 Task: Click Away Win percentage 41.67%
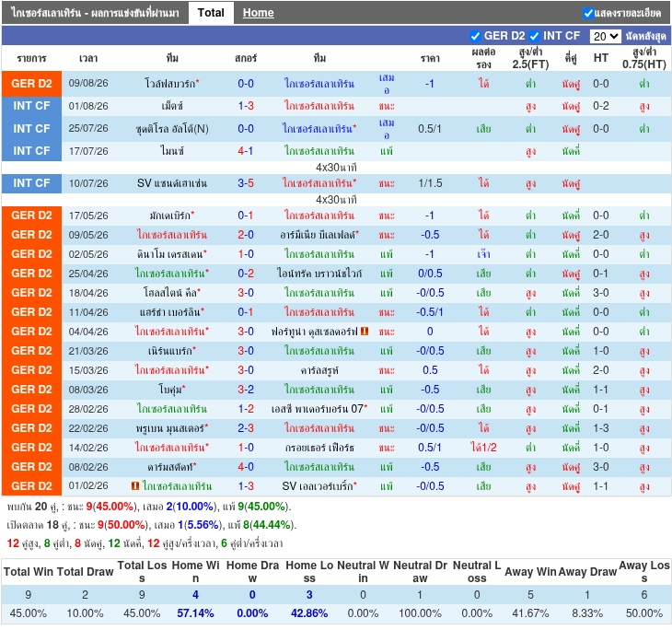530,613
